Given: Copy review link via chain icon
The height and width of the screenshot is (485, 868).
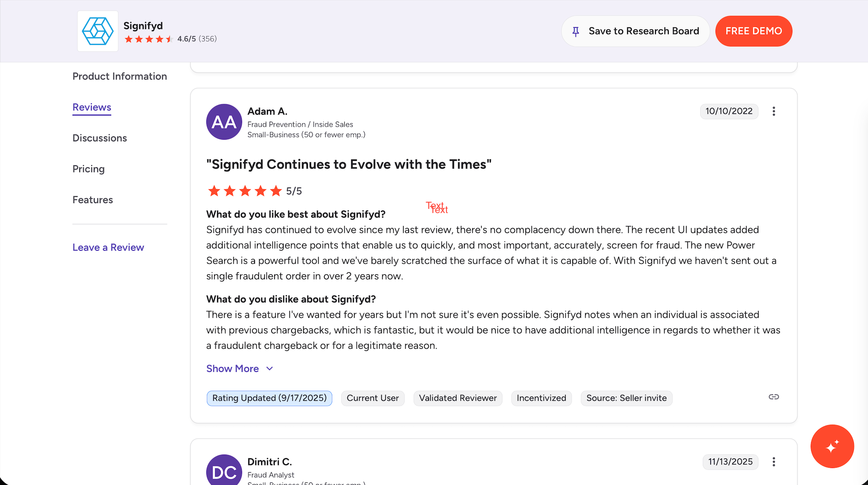Looking at the screenshot, I should (773, 397).
